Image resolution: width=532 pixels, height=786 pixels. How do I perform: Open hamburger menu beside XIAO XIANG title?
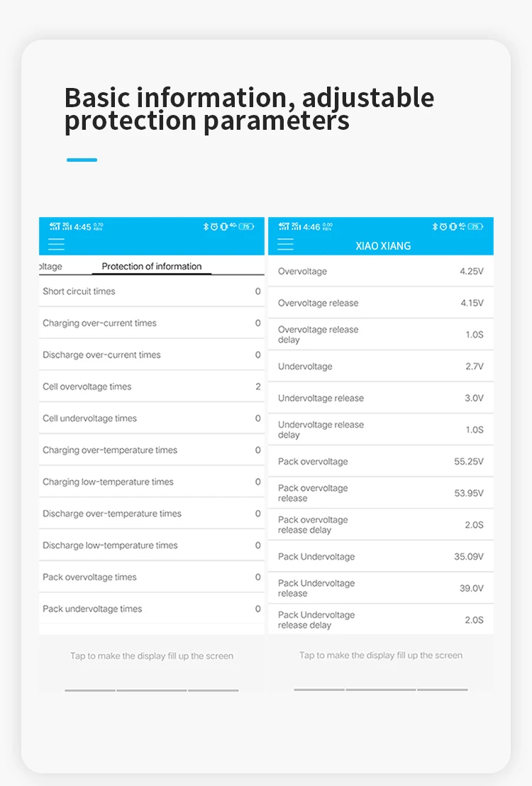[286, 245]
